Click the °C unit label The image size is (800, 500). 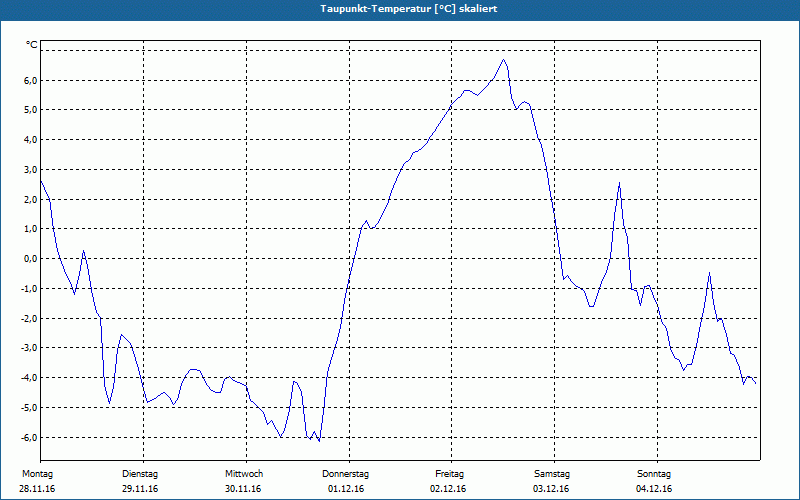(32, 45)
